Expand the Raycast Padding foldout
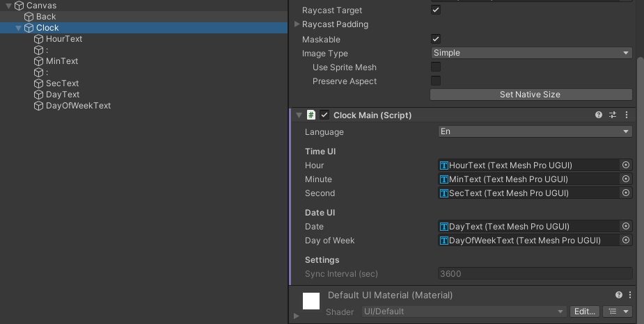The image size is (644, 324). click(298, 24)
